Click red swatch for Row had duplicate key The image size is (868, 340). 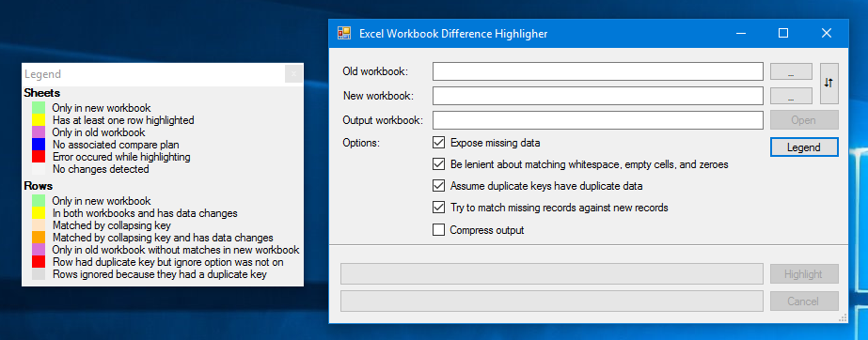[x=39, y=261]
